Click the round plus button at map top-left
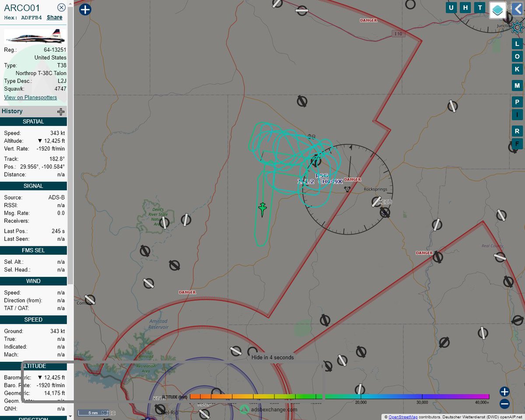 85,10
